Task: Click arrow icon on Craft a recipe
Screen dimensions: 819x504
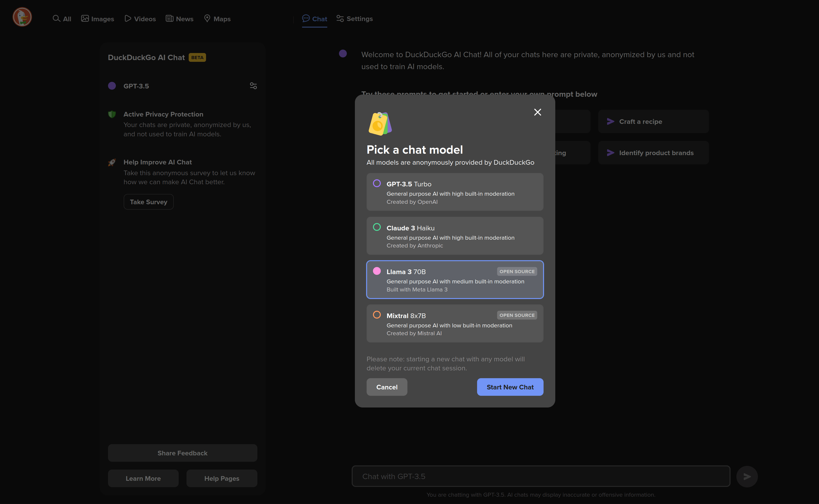Action: tap(610, 122)
